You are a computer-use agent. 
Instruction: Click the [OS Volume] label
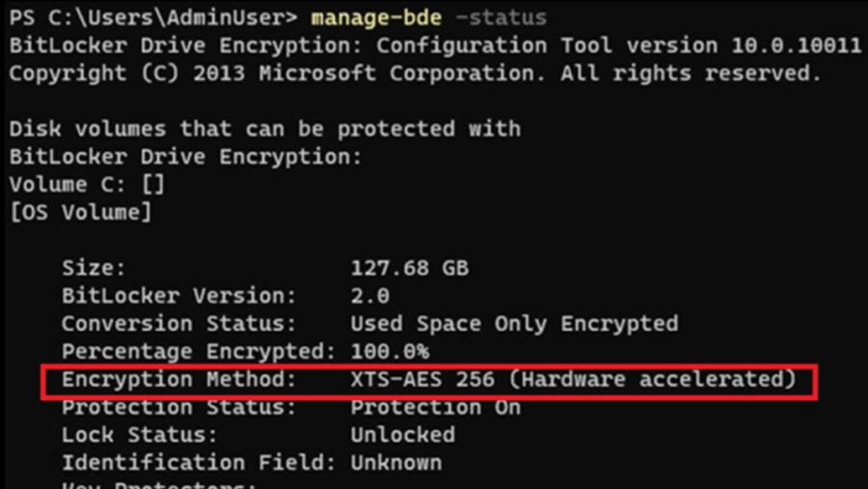click(x=80, y=213)
